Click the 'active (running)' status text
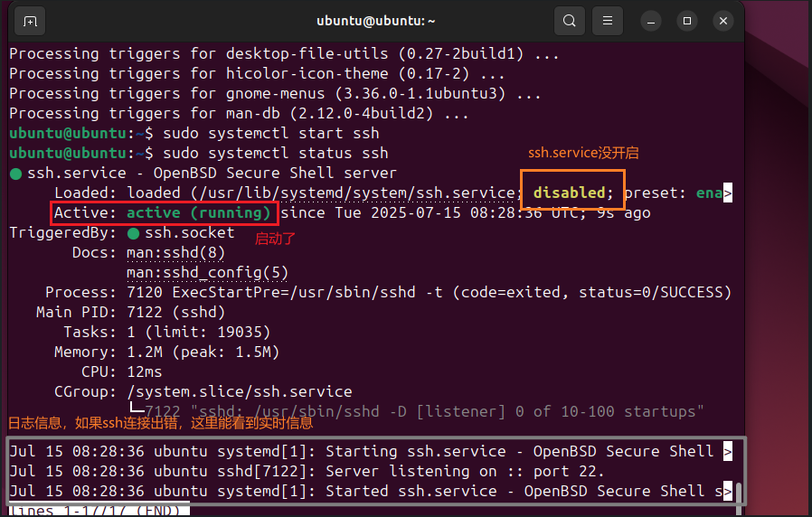The image size is (812, 517). pos(199,213)
